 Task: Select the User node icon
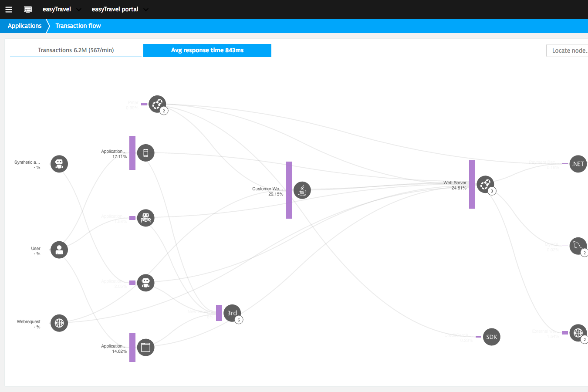tap(59, 250)
